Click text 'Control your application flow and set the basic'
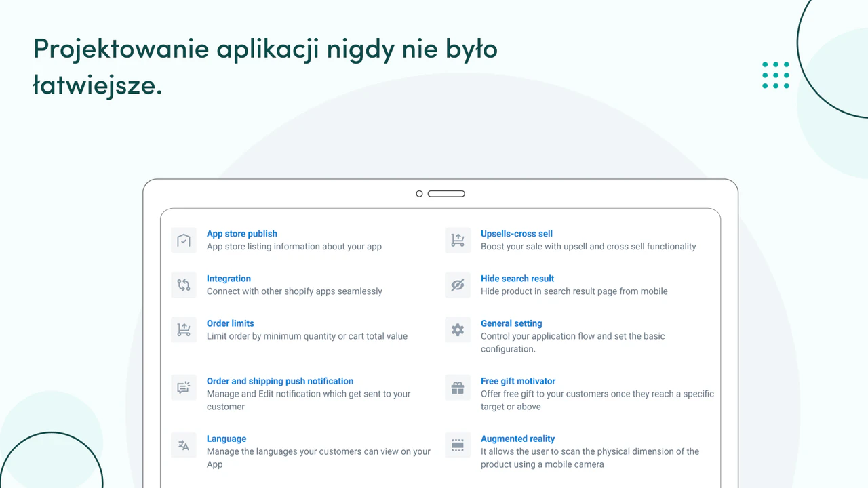Viewport: 868px width, 488px height. point(573,336)
